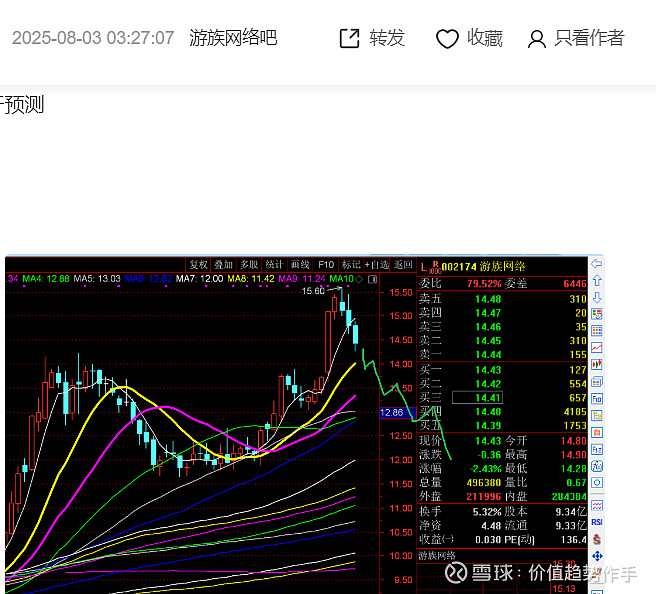This screenshot has height=594, width=656.
Task: Click the red dollar sign icon
Action: [x=597, y=539]
